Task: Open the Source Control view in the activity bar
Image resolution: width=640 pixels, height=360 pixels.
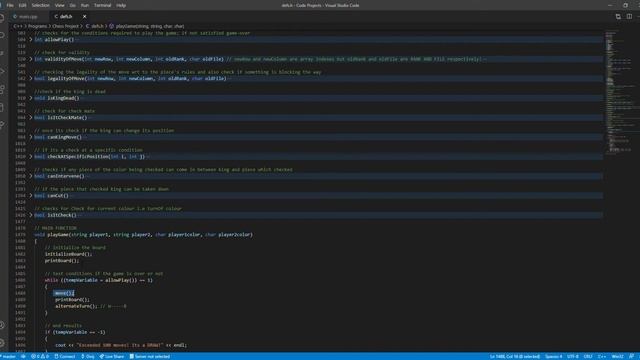Action: click(2, 53)
